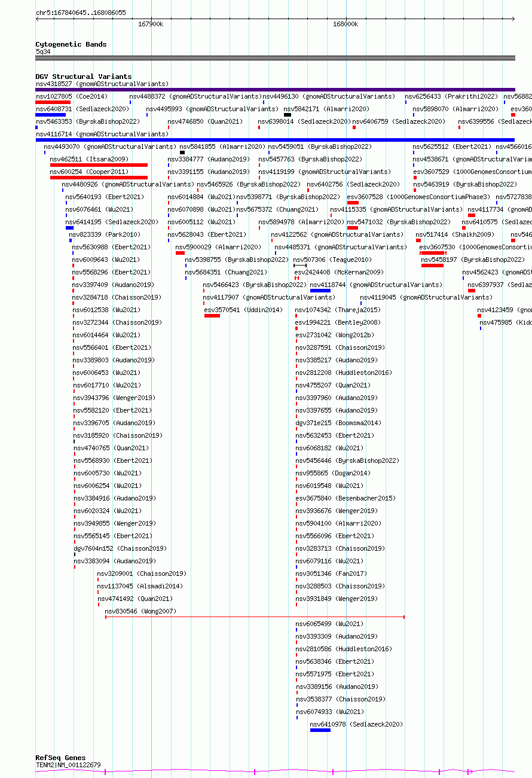532x778 pixels.
Task: Open nsv3051346 (Fan2017) variant
Action: (331, 573)
